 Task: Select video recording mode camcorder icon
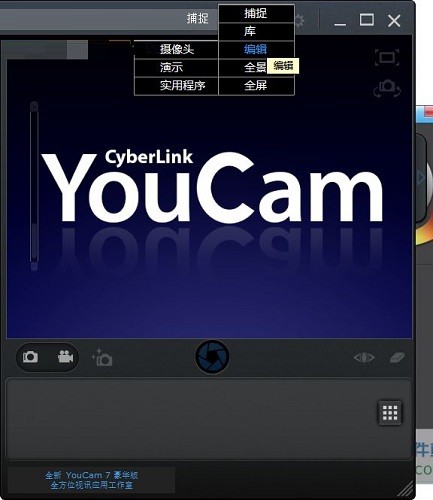pos(65,357)
